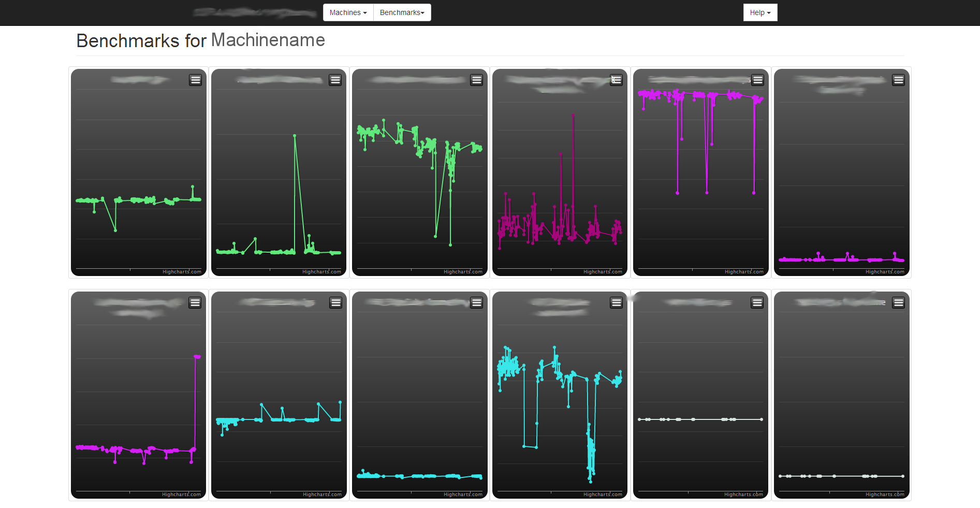This screenshot has height=508, width=980.
Task: Open chart menu of top-row flat magenta chart
Action: coord(898,80)
